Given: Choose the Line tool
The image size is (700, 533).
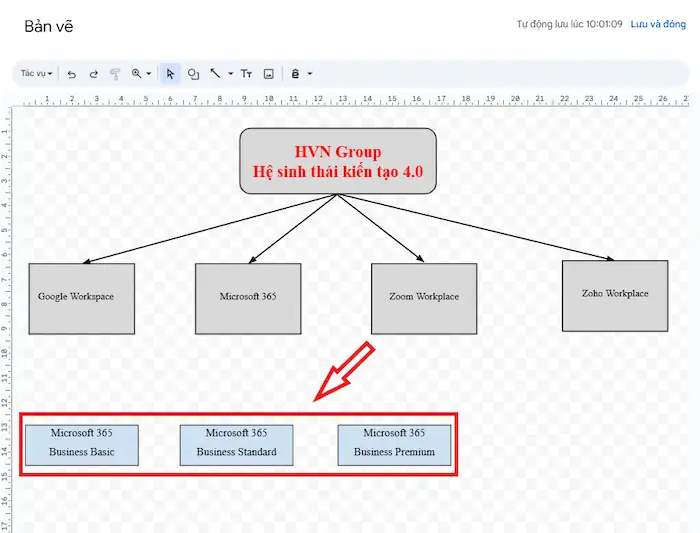Looking at the screenshot, I should click(216, 74).
